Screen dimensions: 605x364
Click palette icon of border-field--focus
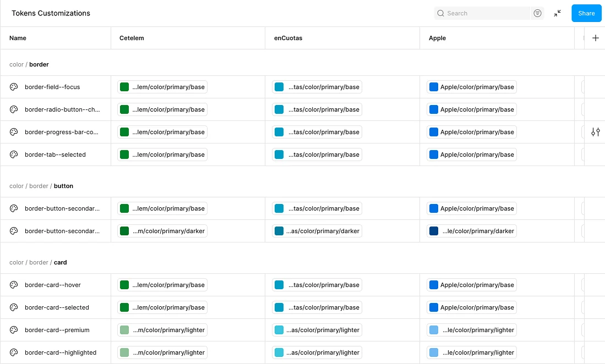click(14, 87)
